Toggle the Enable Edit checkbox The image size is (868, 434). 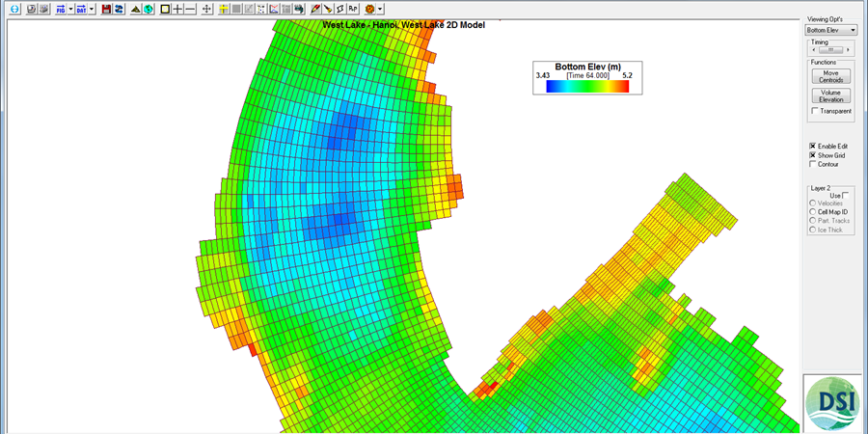(x=813, y=146)
